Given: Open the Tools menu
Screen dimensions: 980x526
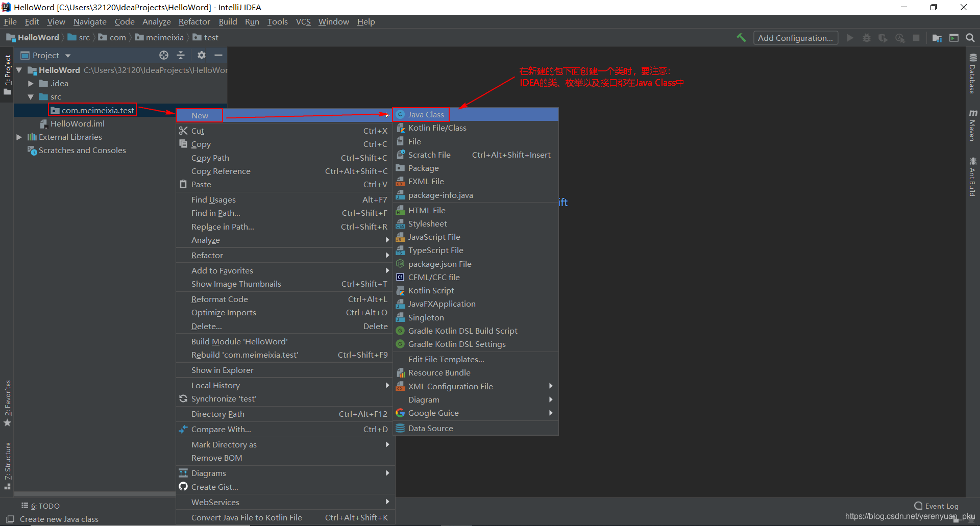Looking at the screenshot, I should [277, 21].
